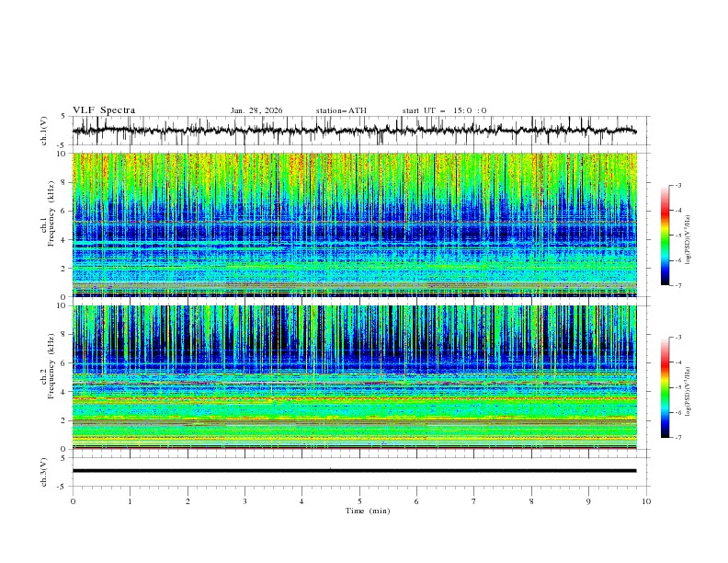Click time axis tick label "10"
This screenshot has width=728, height=563.
[646, 501]
